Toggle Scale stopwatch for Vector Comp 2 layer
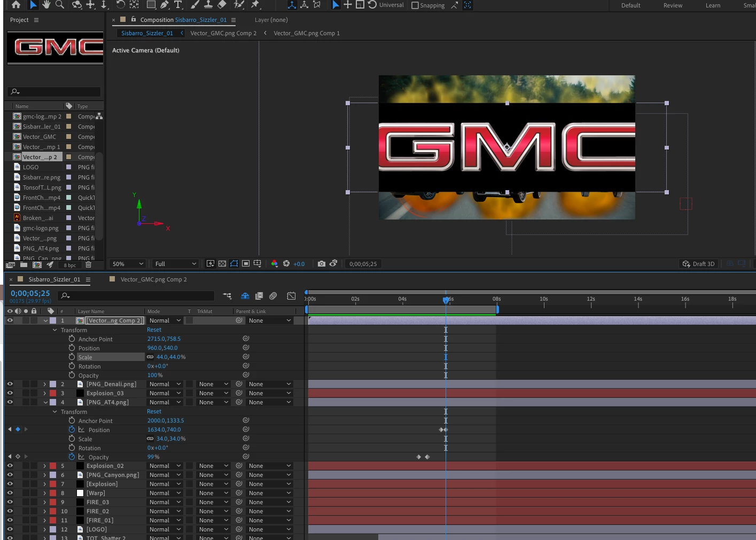The width and height of the screenshot is (756, 540). coord(72,357)
